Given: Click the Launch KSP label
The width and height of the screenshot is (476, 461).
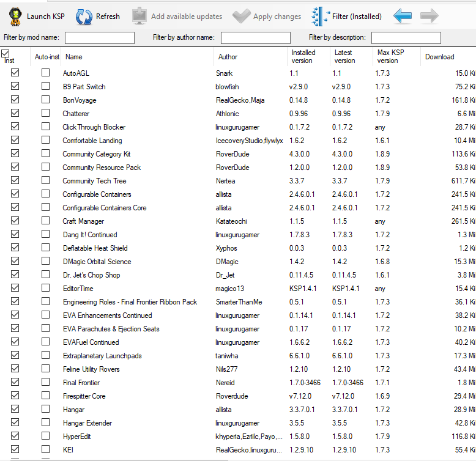Looking at the screenshot, I should [45, 17].
